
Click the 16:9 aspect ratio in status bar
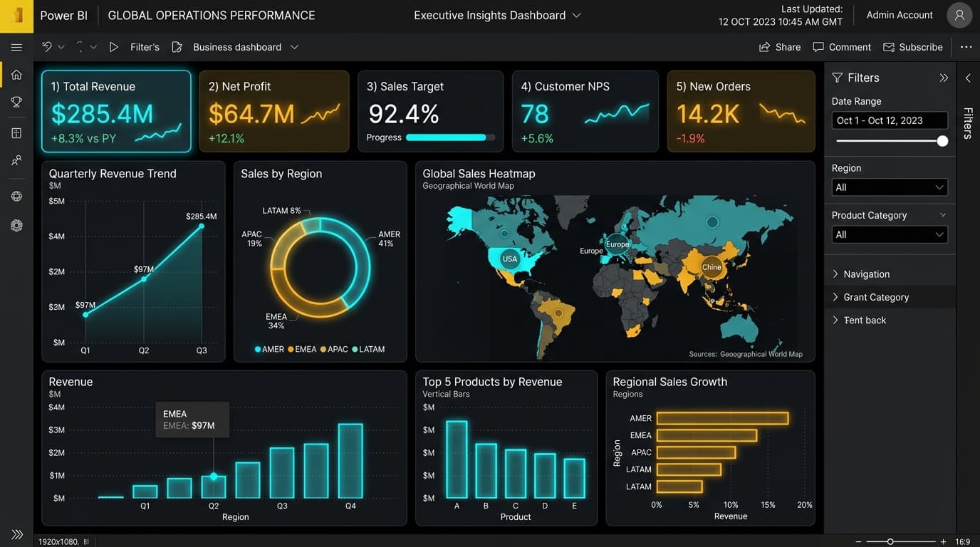961,542
